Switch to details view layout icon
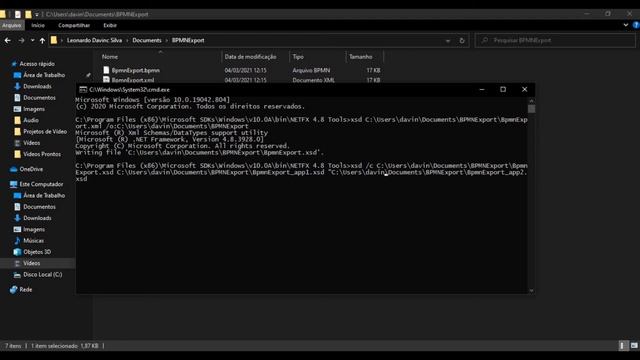 (x=622, y=346)
